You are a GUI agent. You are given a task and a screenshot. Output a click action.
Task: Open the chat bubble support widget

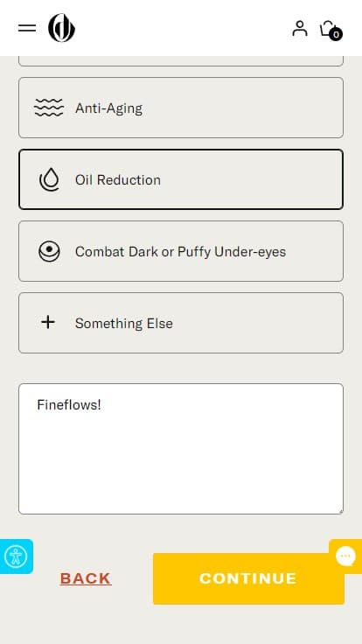tap(345, 556)
